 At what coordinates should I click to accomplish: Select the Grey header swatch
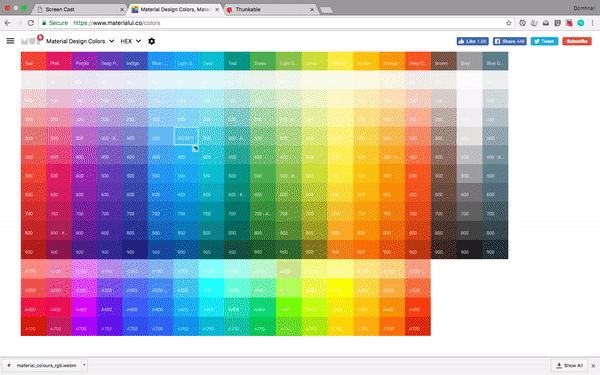pyautogui.click(x=470, y=61)
